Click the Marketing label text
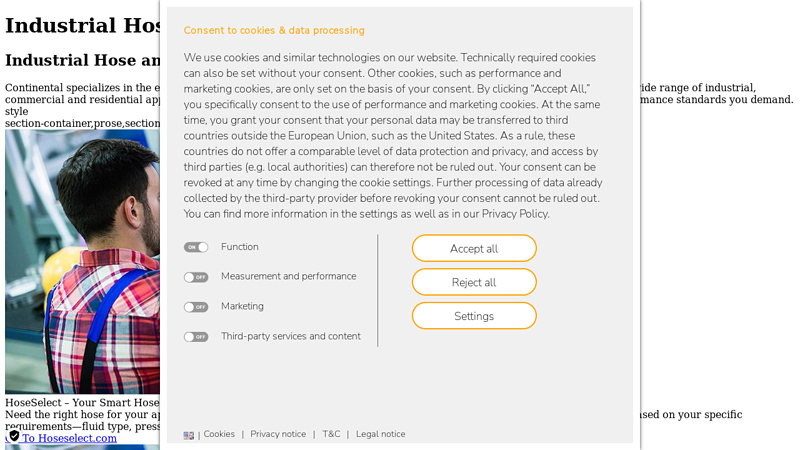The height and width of the screenshot is (450, 800). pyautogui.click(x=242, y=306)
